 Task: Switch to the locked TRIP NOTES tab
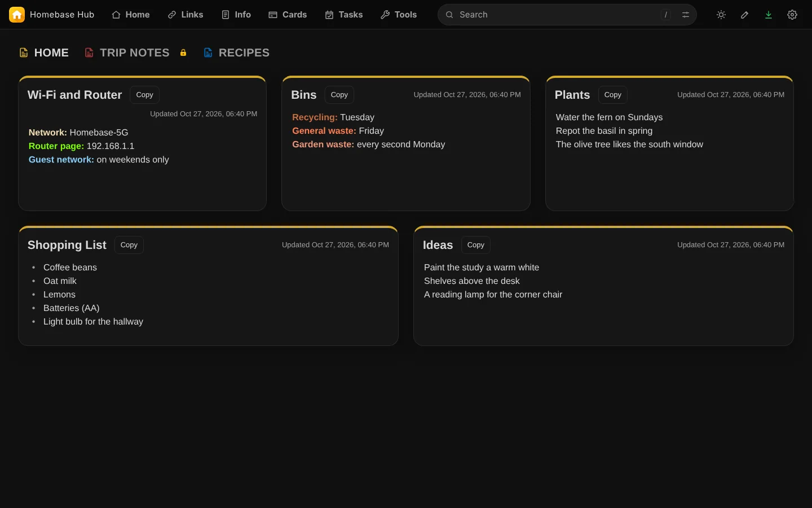[x=135, y=52]
